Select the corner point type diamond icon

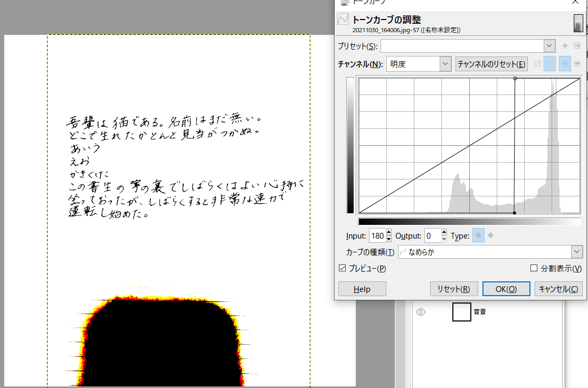(491, 235)
